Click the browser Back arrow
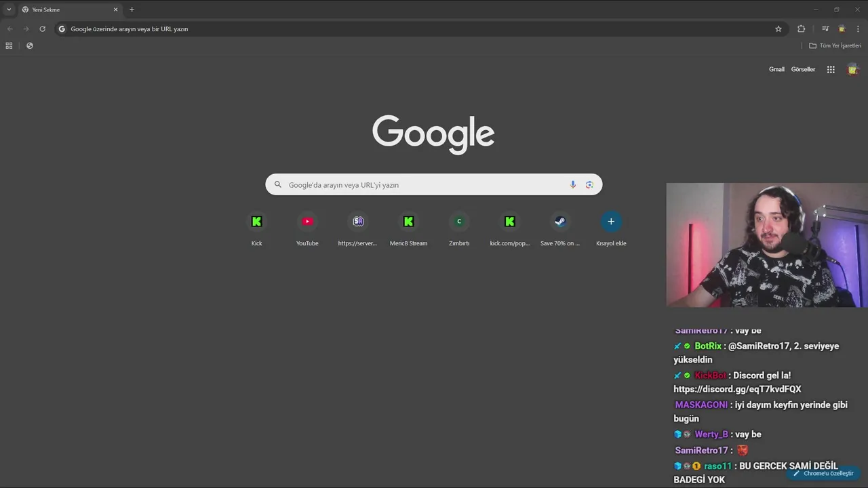This screenshot has height=488, width=868. (x=9, y=29)
